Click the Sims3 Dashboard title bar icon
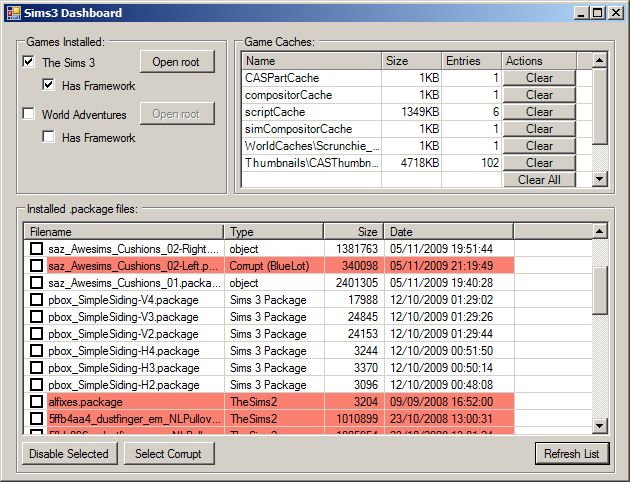This screenshot has width=630, height=482. click(x=13, y=13)
